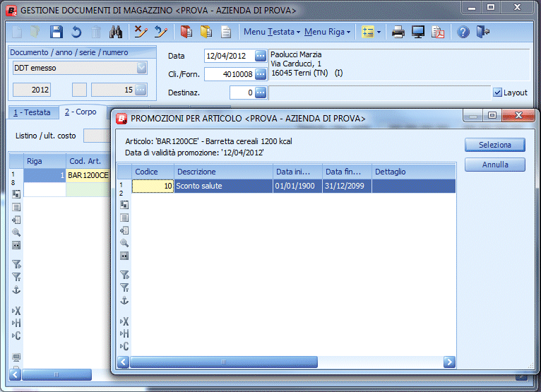
Task: Switch to the 1 - Testata tab
Action: click(32, 112)
